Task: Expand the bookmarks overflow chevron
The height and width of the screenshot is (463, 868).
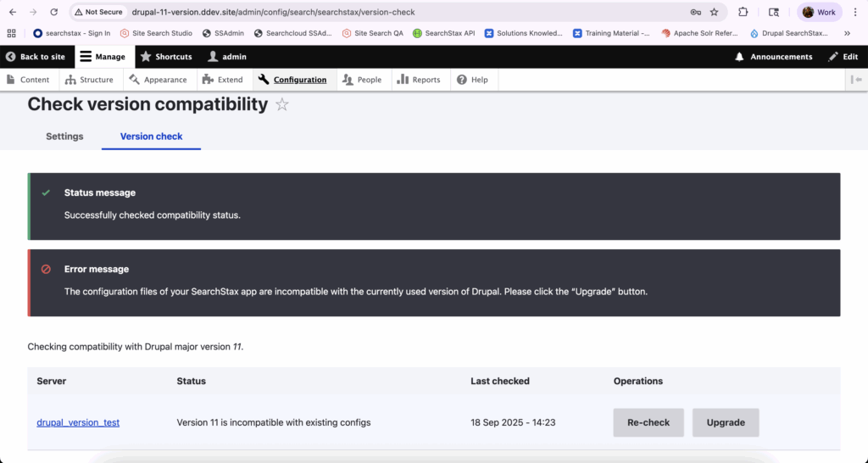Action: tap(847, 33)
